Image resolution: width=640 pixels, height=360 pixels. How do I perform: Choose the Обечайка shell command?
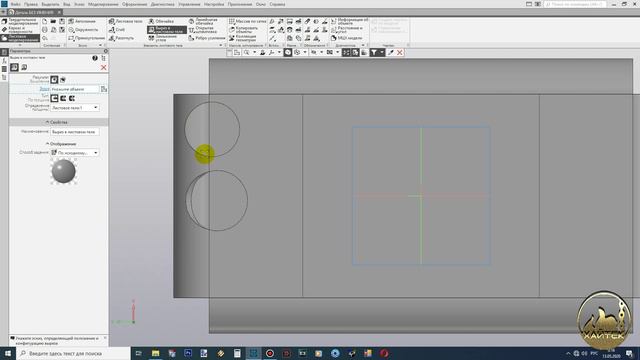161,21
